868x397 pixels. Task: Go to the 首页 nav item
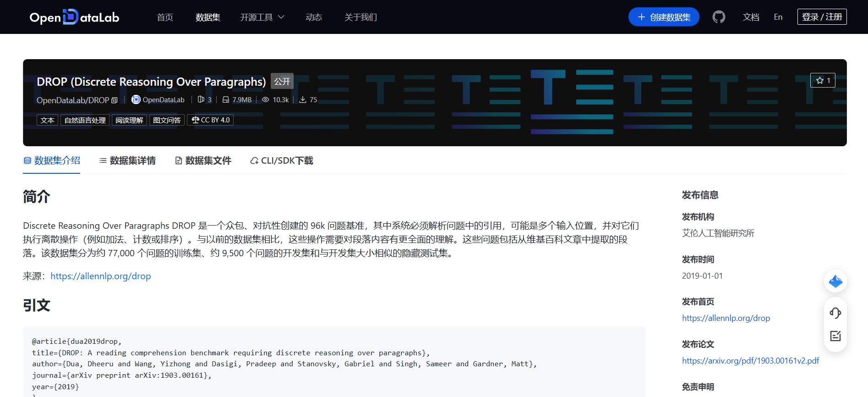coord(165,17)
